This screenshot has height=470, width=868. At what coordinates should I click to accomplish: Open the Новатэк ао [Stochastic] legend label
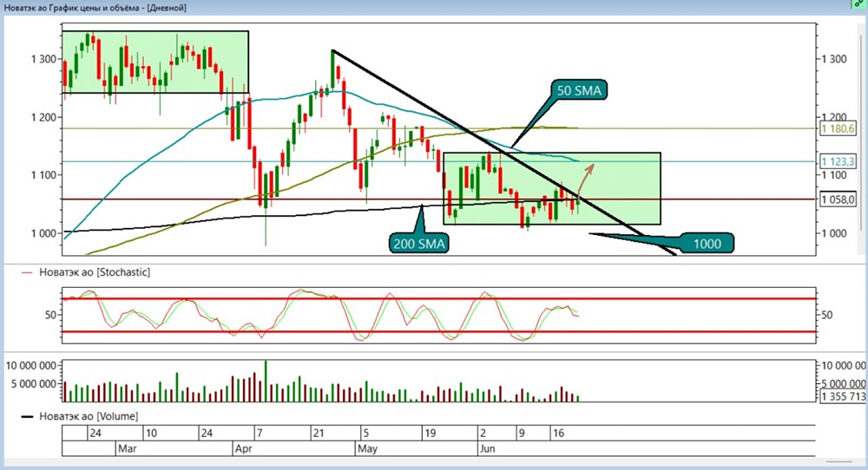click(x=95, y=272)
